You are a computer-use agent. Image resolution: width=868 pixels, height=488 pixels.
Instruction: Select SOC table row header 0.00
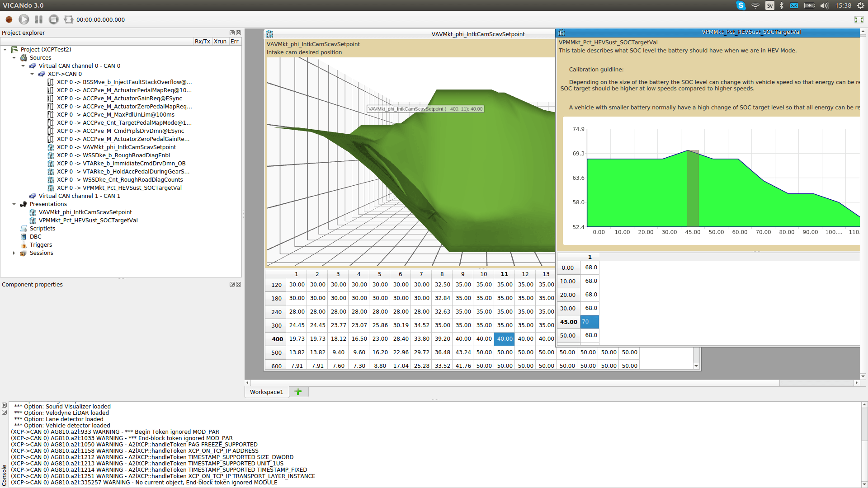click(x=568, y=267)
